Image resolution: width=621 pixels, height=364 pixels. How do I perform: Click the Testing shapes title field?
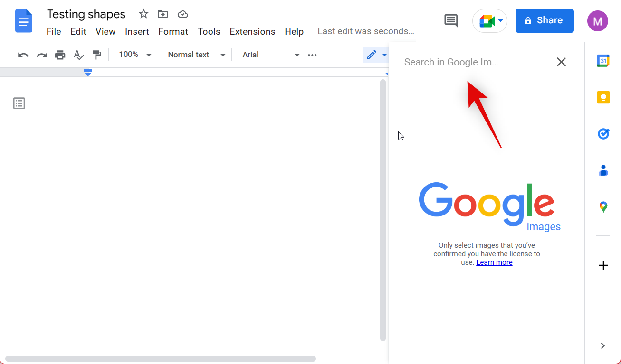[x=86, y=14]
